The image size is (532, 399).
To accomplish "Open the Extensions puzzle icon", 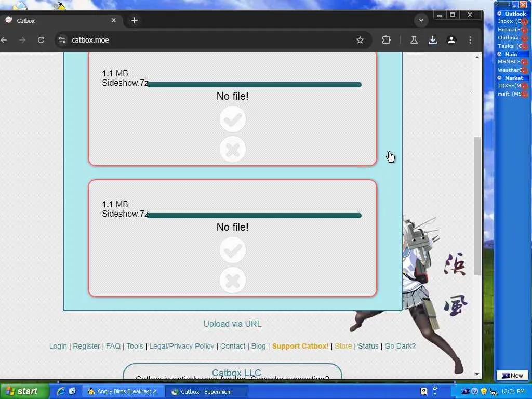I will (x=386, y=40).
